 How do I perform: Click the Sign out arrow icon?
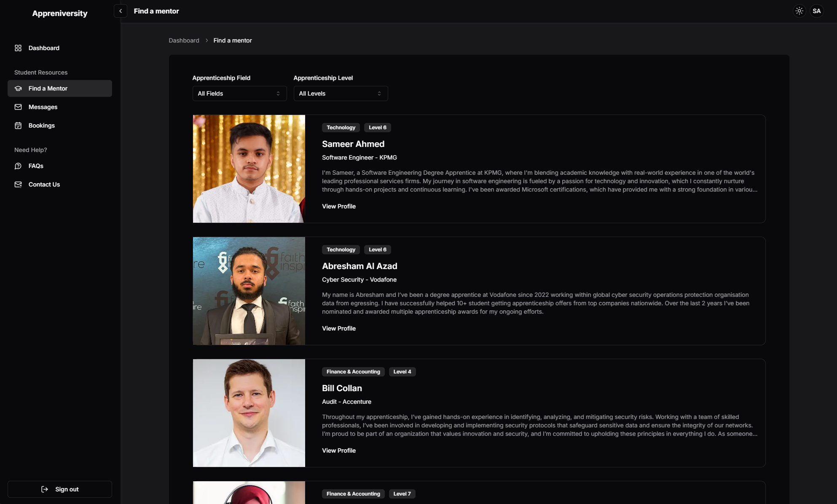45,489
